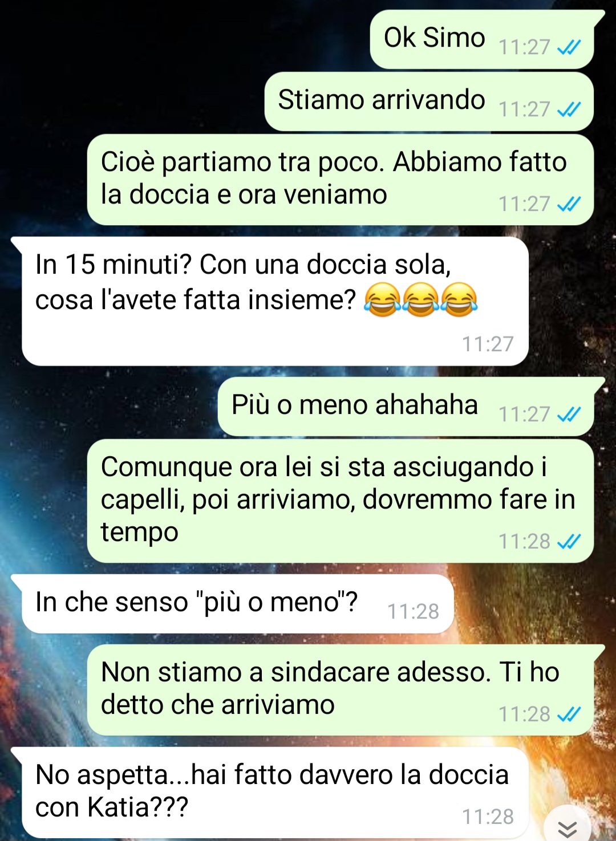Tap the "Comunque ora lei si sta asciugando" message
This screenshot has width=616, height=841.
pyautogui.click(x=341, y=501)
